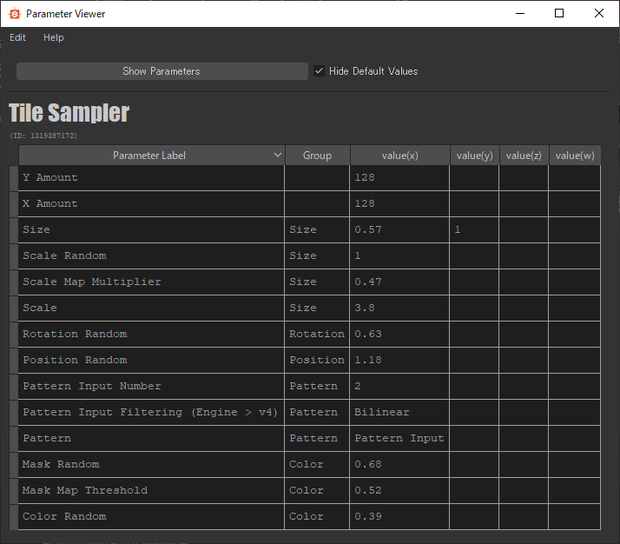Click the value(y) column header
The height and width of the screenshot is (544, 620).
tap(474, 155)
